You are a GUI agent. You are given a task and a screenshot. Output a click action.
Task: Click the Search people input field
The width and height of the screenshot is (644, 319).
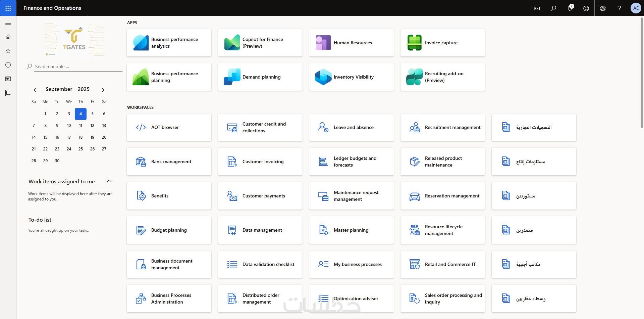[x=78, y=66]
